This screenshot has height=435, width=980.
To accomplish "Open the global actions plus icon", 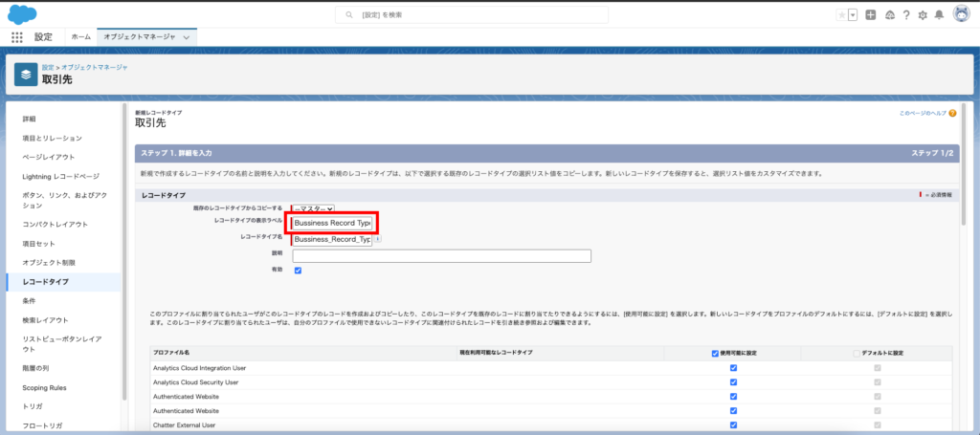I will click(870, 14).
